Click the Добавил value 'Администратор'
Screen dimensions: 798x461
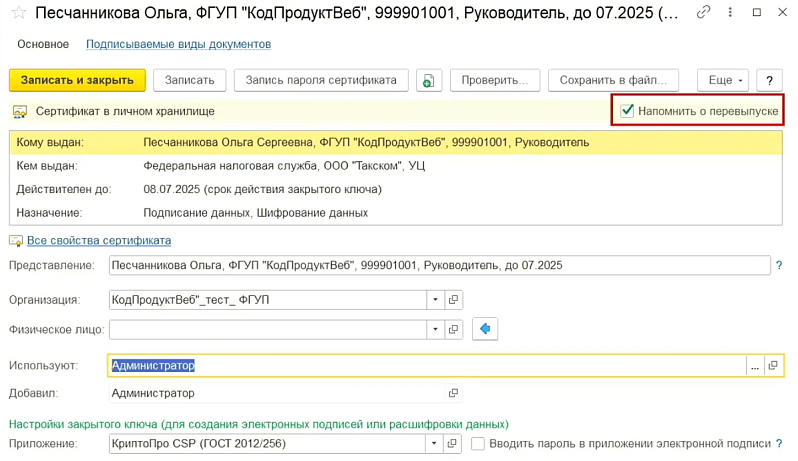point(153,393)
